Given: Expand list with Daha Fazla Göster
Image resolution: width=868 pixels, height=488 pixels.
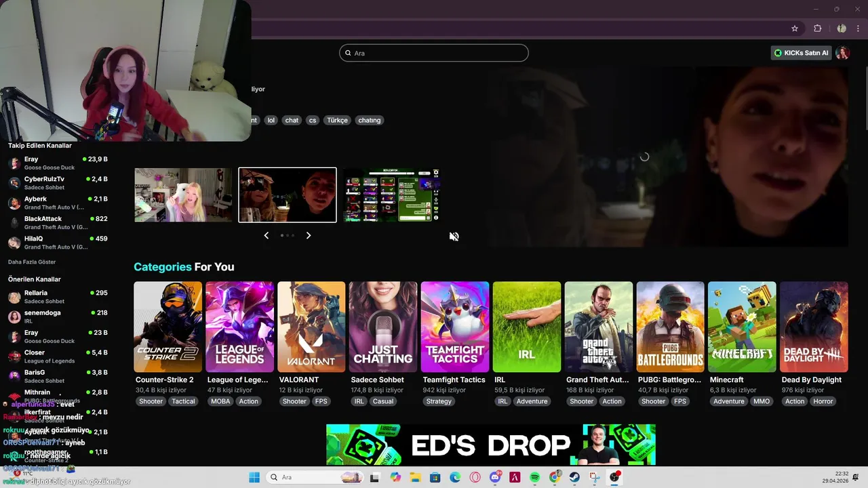Looking at the screenshot, I should (32, 262).
